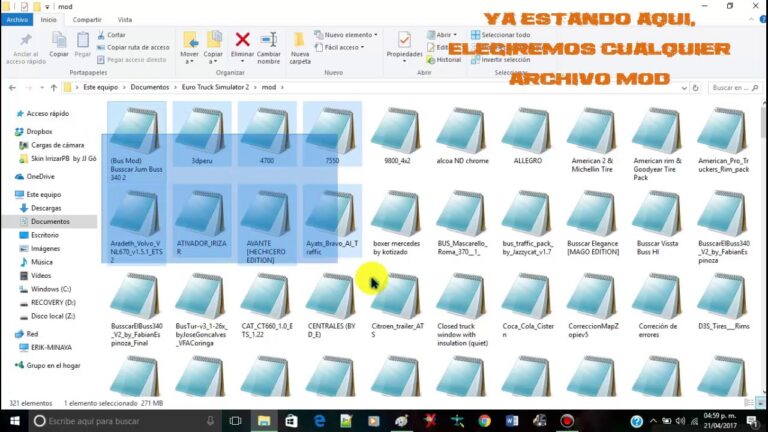Viewport: 768px width, 432px height.
Task: Switch to the Compartir tab
Action: coord(87,20)
